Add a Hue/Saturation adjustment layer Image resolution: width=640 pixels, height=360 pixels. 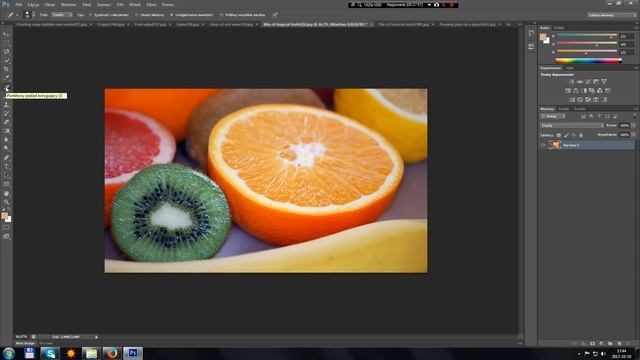pyautogui.click(x=568, y=91)
